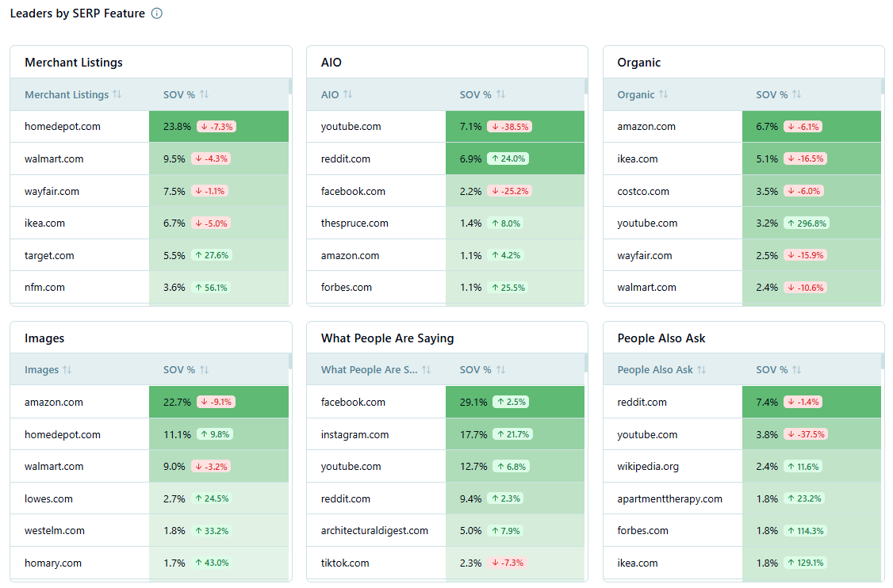Click the 29.1% SOV value for facebook.com
The height and width of the screenshot is (588, 893).
pyautogui.click(x=473, y=402)
